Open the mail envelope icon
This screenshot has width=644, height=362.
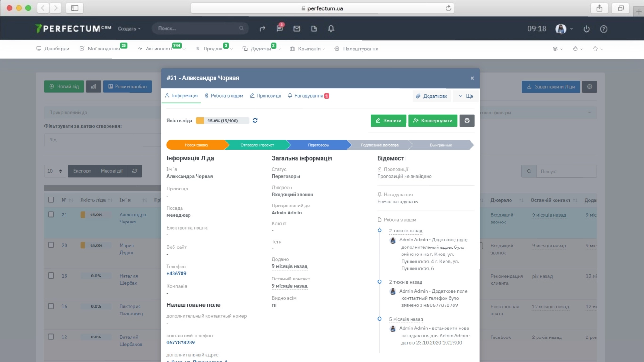297,29
